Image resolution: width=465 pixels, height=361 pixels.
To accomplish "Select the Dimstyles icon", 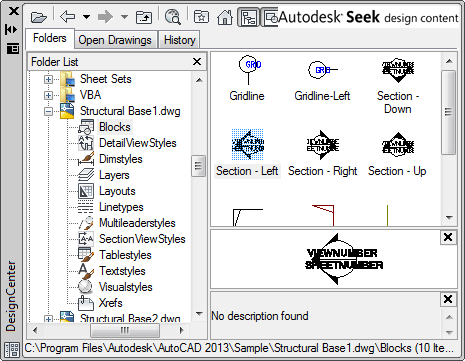I will [86, 159].
